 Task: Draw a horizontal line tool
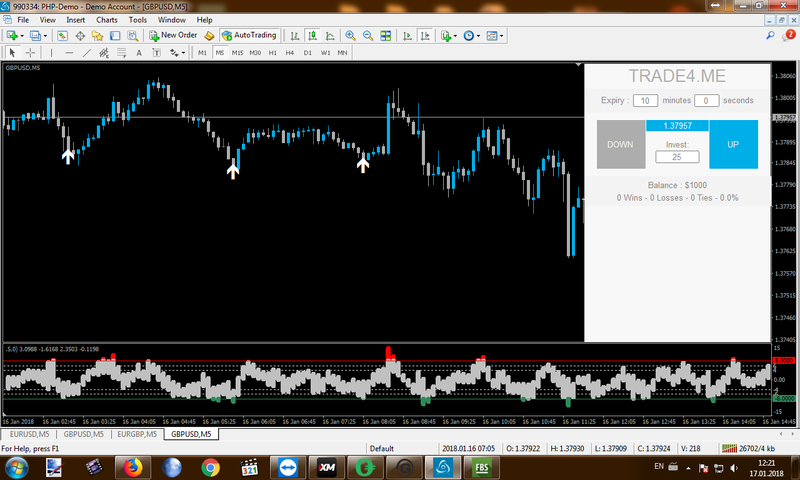click(x=69, y=53)
